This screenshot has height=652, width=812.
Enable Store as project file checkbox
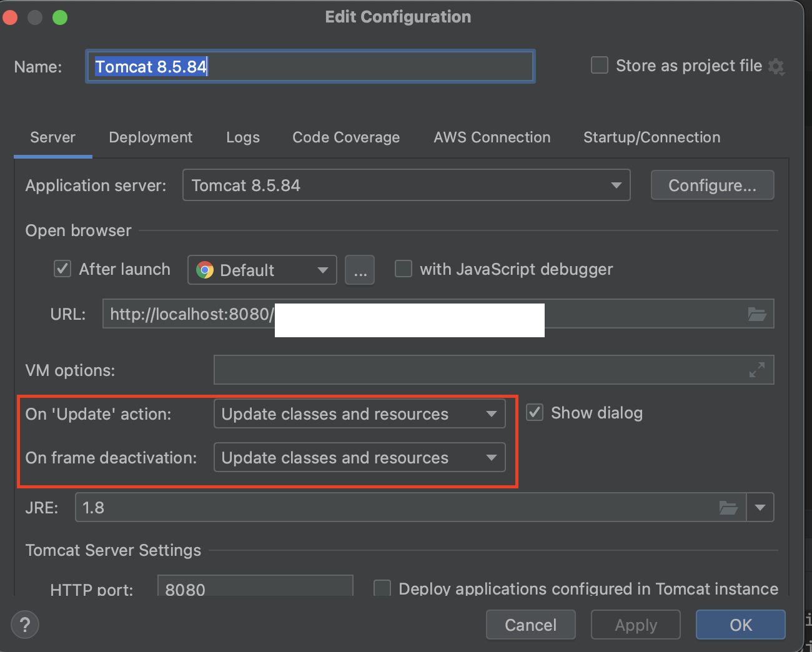coord(600,65)
